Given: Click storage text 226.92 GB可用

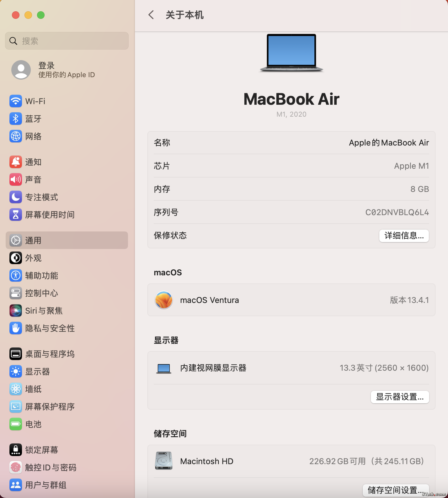Looking at the screenshot, I should click(x=338, y=461).
